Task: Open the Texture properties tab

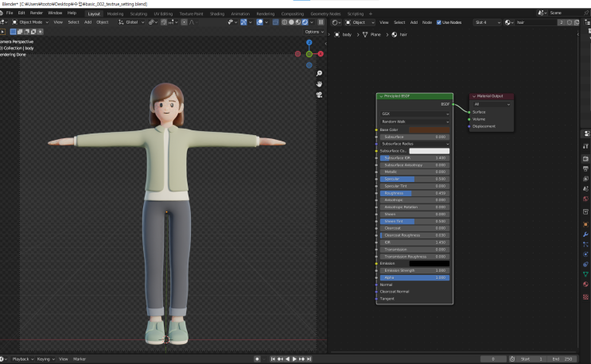Action: point(585,297)
